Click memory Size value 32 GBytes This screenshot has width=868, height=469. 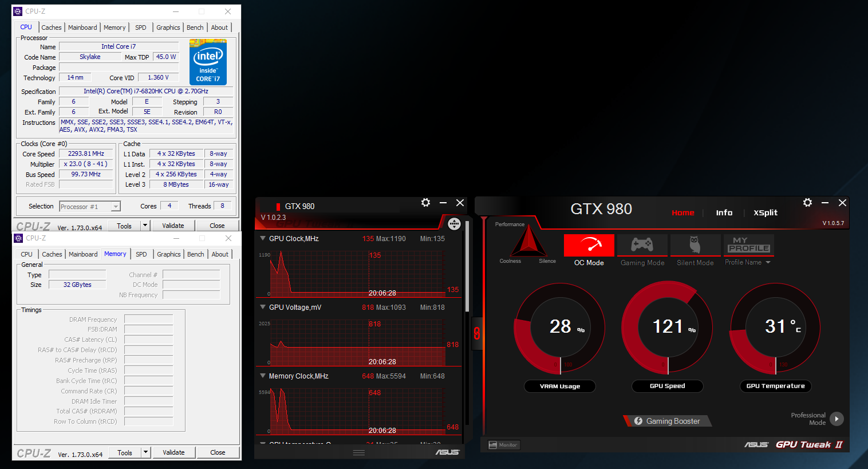[x=77, y=285]
